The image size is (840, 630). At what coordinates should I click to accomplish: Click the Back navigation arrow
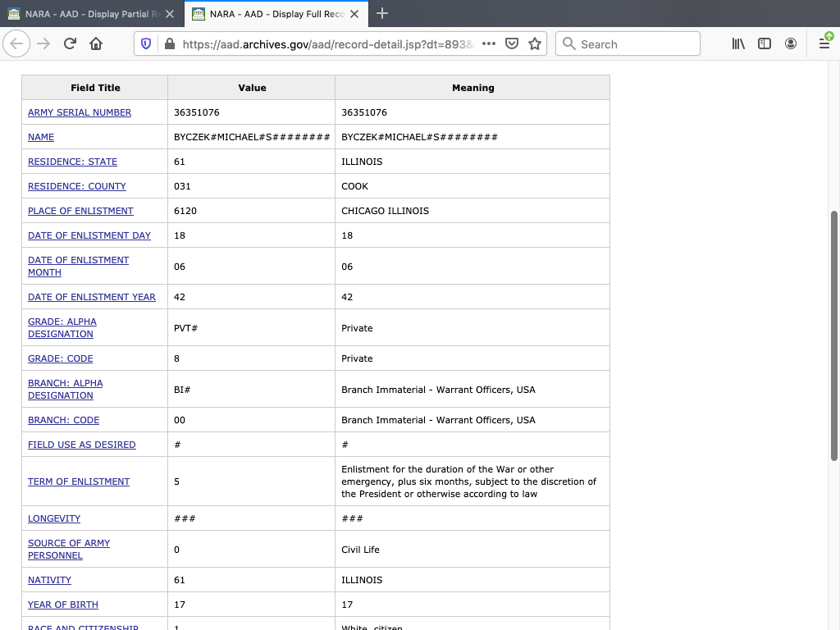[x=17, y=44]
